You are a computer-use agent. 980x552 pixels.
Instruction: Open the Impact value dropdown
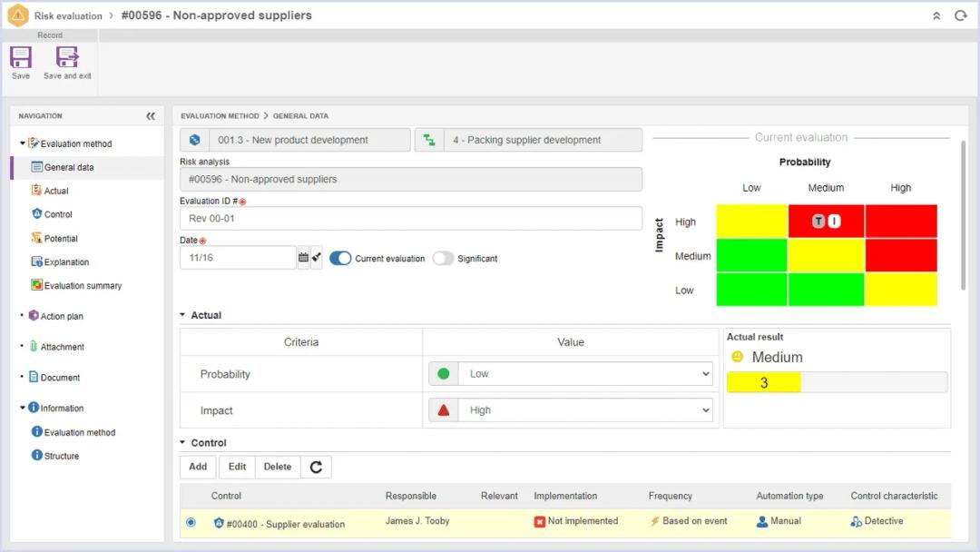[x=584, y=410]
